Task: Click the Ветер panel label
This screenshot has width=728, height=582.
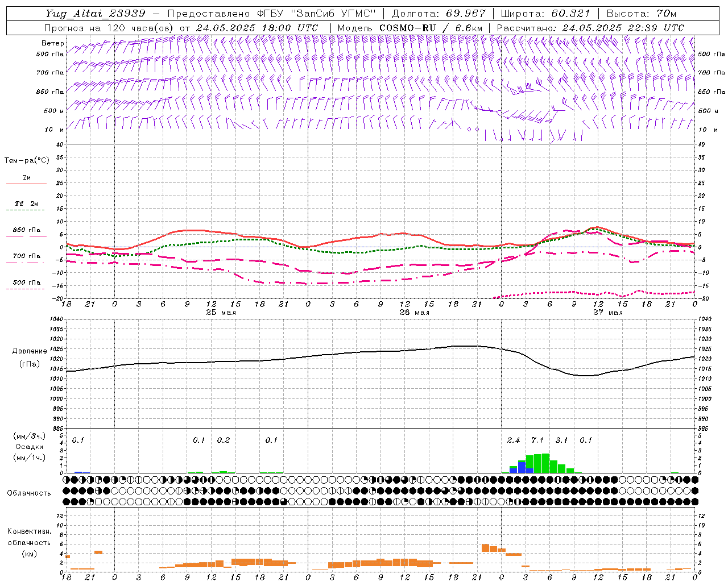Action: click(52, 43)
